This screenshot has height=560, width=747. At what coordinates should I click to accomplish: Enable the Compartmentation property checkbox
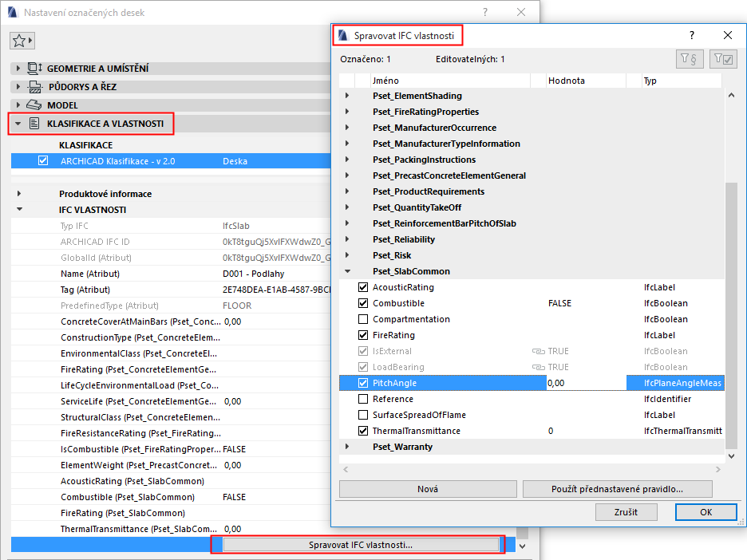tap(363, 319)
